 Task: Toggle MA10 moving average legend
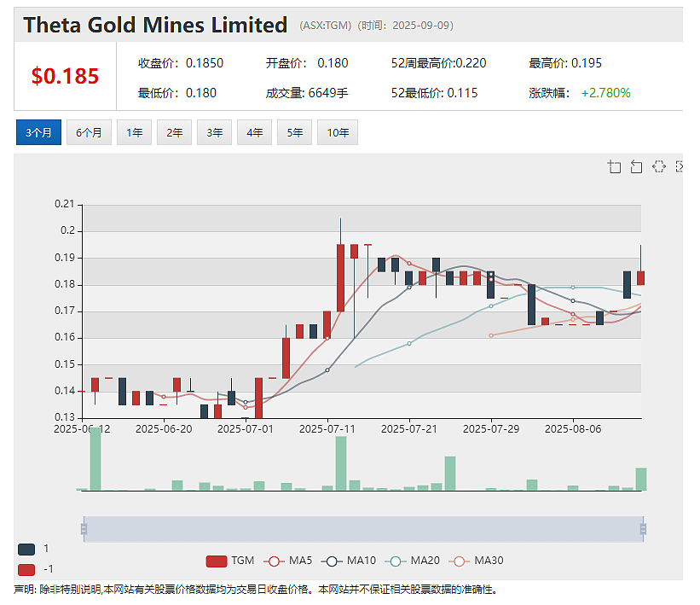pyautogui.click(x=349, y=561)
